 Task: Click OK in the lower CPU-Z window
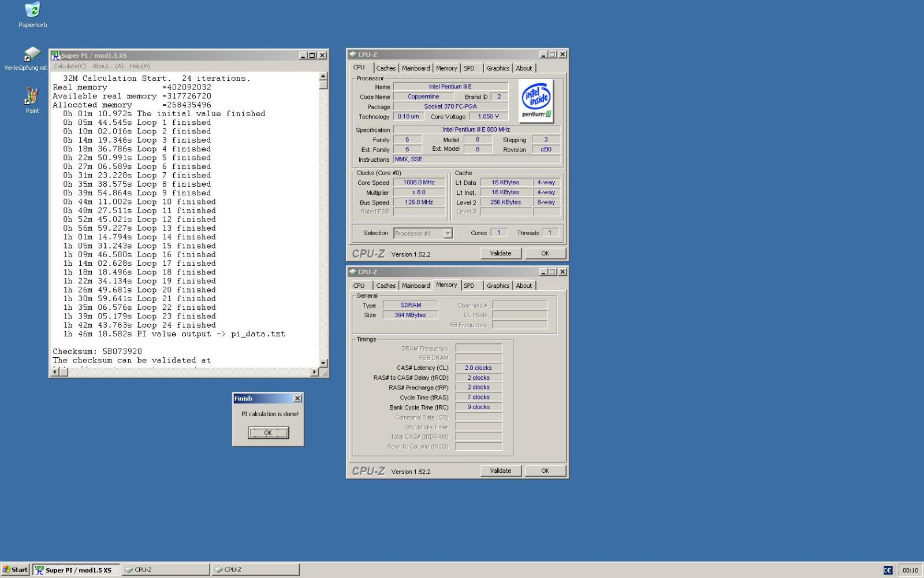tap(545, 470)
